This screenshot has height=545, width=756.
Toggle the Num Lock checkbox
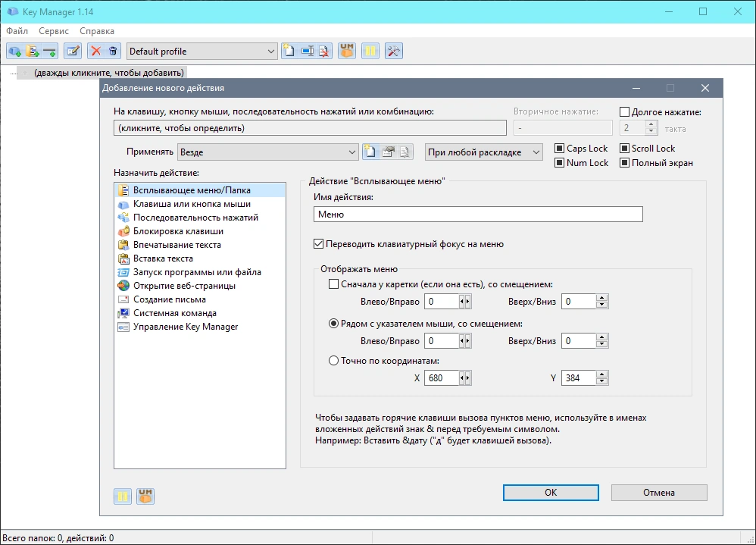[x=559, y=162]
